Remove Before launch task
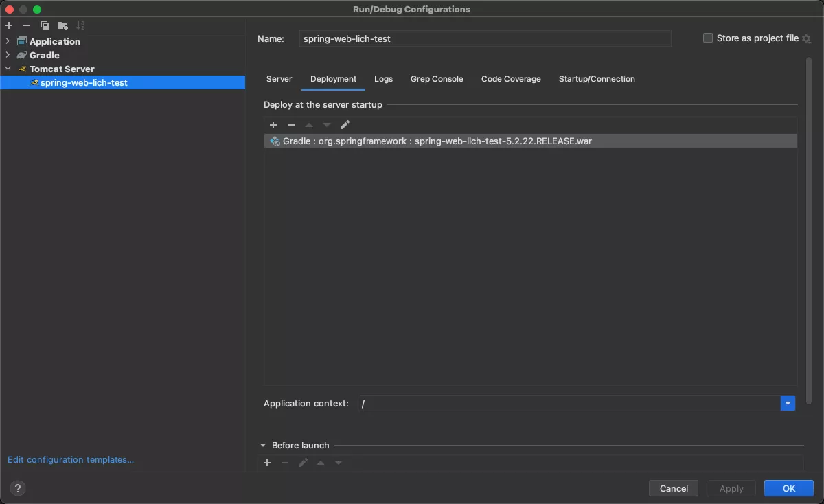The width and height of the screenshot is (824, 504). click(285, 463)
